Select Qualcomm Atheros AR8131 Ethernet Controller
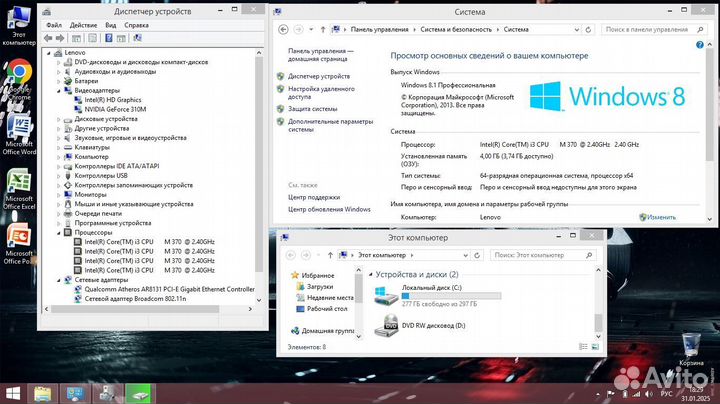Screen dimensions: 720x404 169,289
